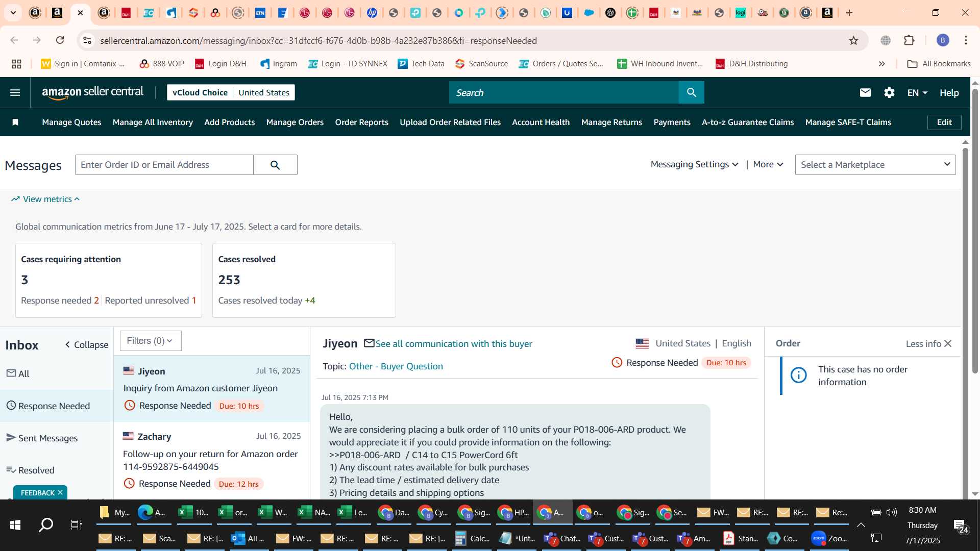The height and width of the screenshot is (551, 980).
Task: Select the Response Needed folder
Action: click(57, 406)
